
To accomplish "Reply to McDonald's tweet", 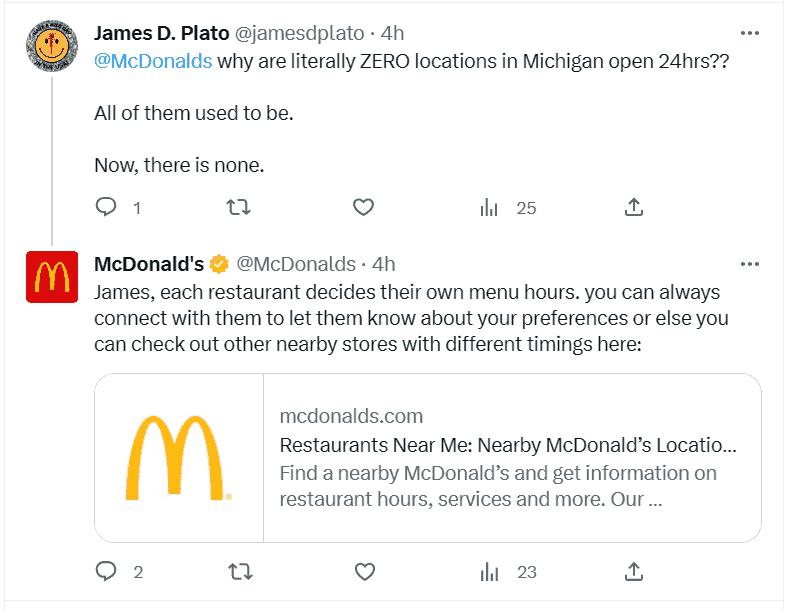I will click(107, 572).
